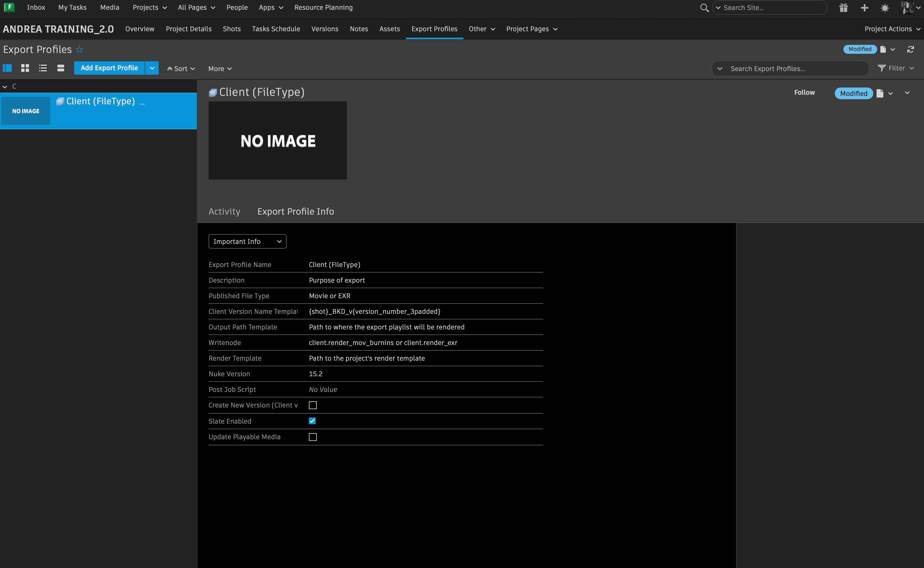Expand the Add Export Profile arrow menu
The image size is (924, 568).
152,68
